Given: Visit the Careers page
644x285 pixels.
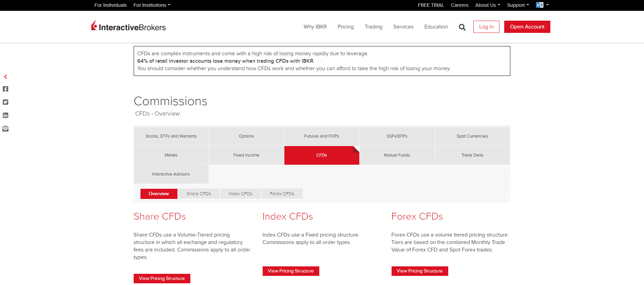Looking at the screenshot, I should pyautogui.click(x=459, y=5).
